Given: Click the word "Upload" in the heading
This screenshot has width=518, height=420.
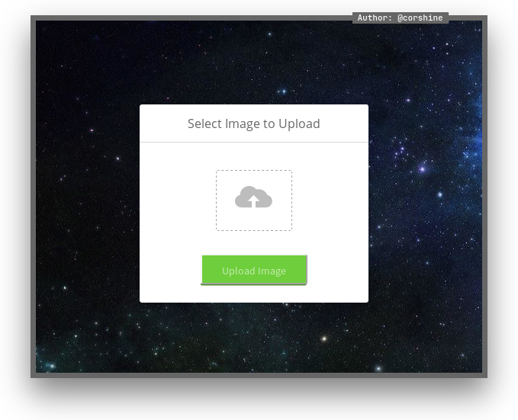Looking at the screenshot, I should (x=299, y=123).
